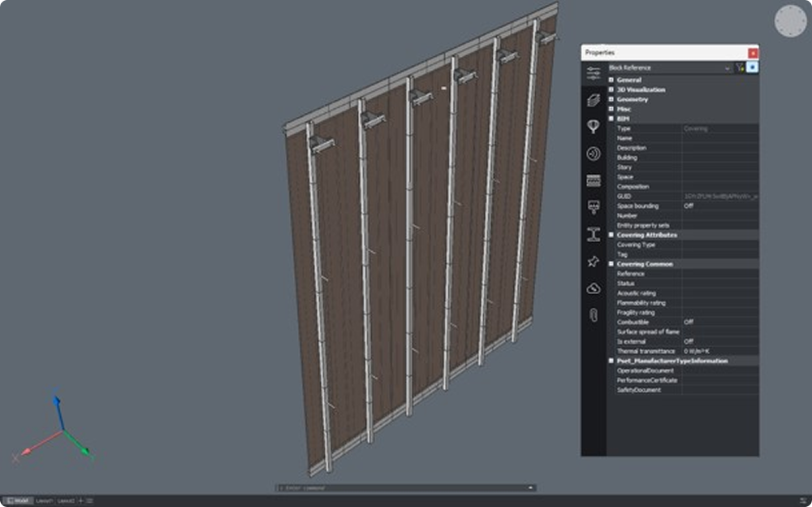
Task: Switch to the Layout2 tab
Action: (66, 500)
